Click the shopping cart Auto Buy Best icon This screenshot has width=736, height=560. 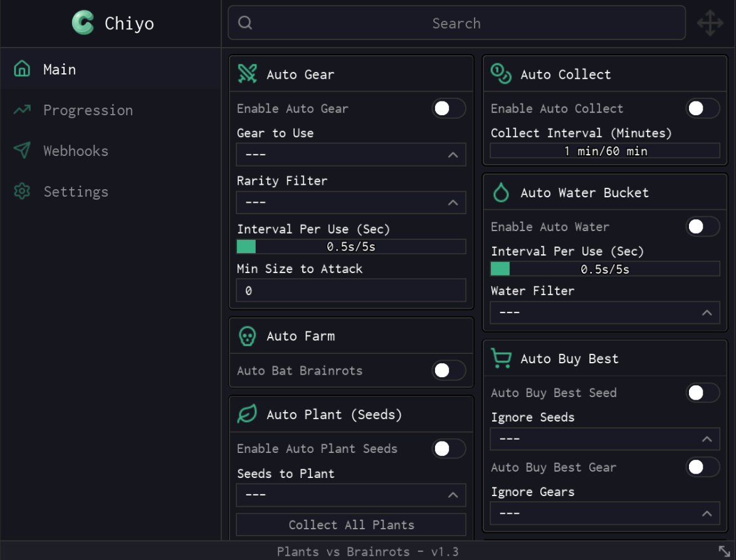[502, 358]
